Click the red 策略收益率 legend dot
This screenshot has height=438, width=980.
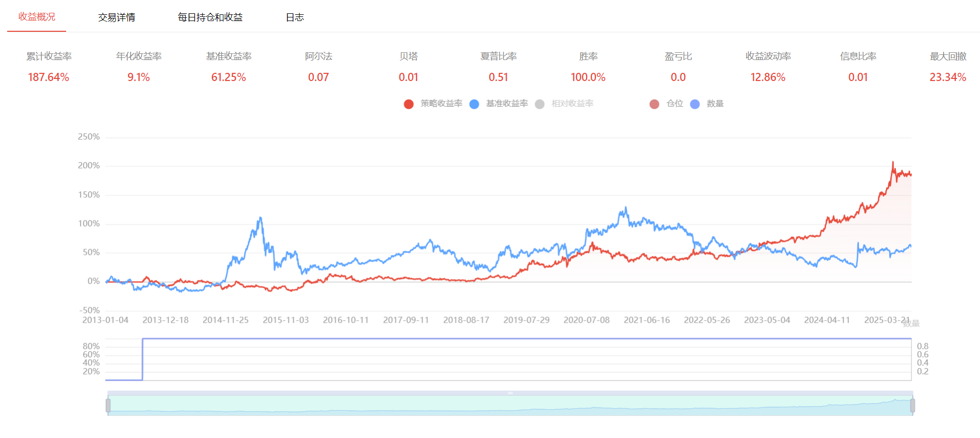[409, 104]
